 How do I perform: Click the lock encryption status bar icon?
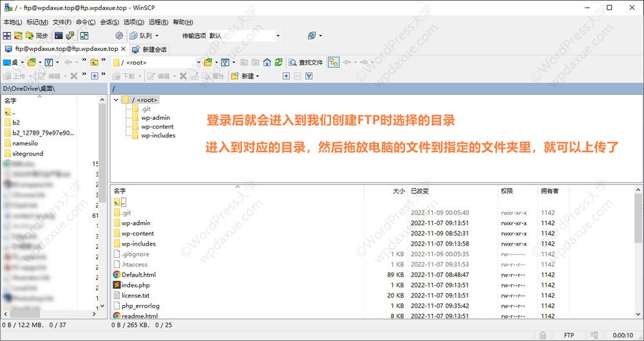click(543, 335)
